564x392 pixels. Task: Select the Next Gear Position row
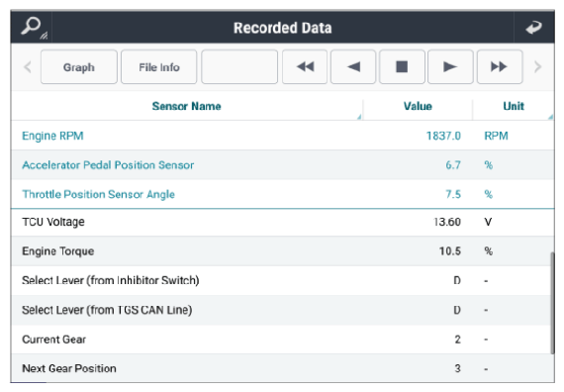(283, 368)
